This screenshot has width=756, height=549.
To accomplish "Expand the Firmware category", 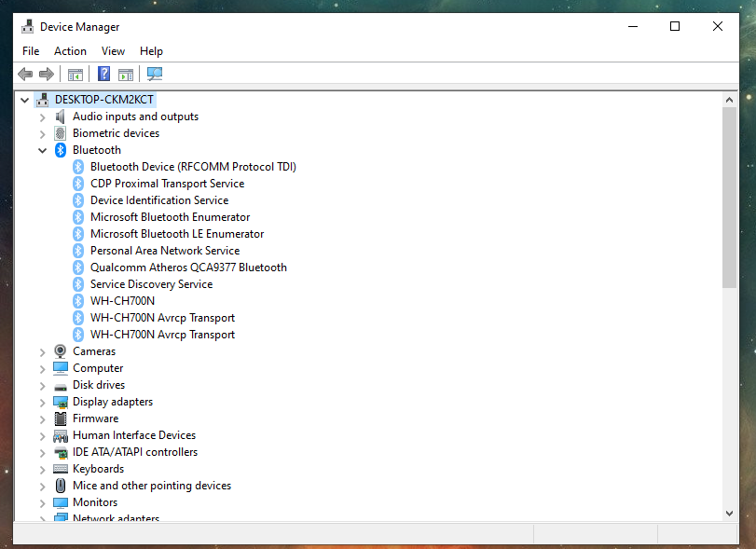I will point(43,419).
